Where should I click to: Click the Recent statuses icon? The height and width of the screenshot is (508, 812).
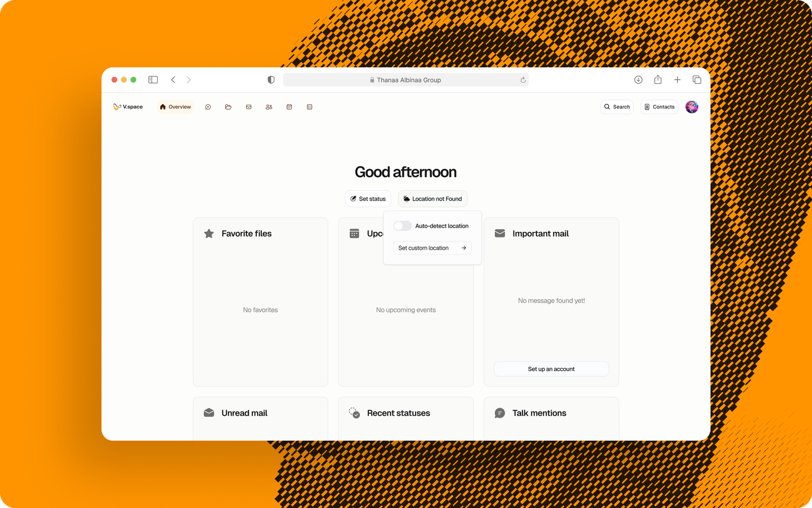(354, 413)
